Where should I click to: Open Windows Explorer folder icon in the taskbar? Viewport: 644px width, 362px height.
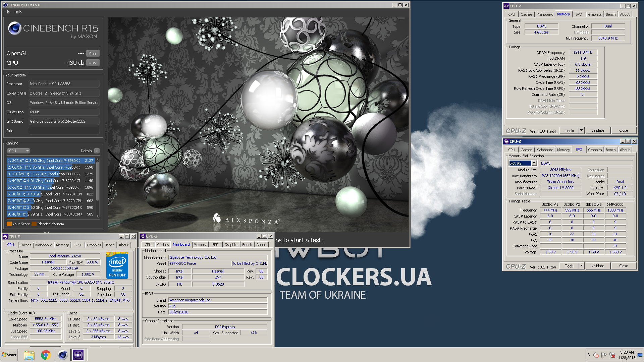tap(29, 355)
